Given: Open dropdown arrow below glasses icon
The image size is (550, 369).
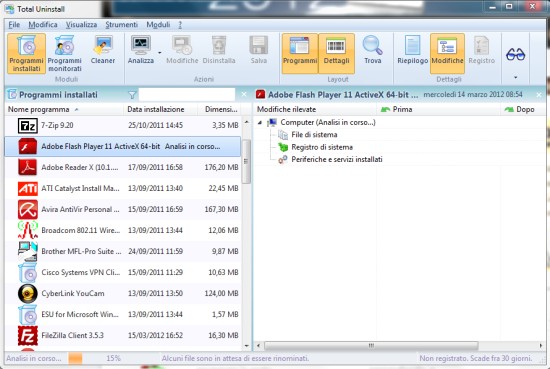Looking at the screenshot, I should (x=515, y=77).
